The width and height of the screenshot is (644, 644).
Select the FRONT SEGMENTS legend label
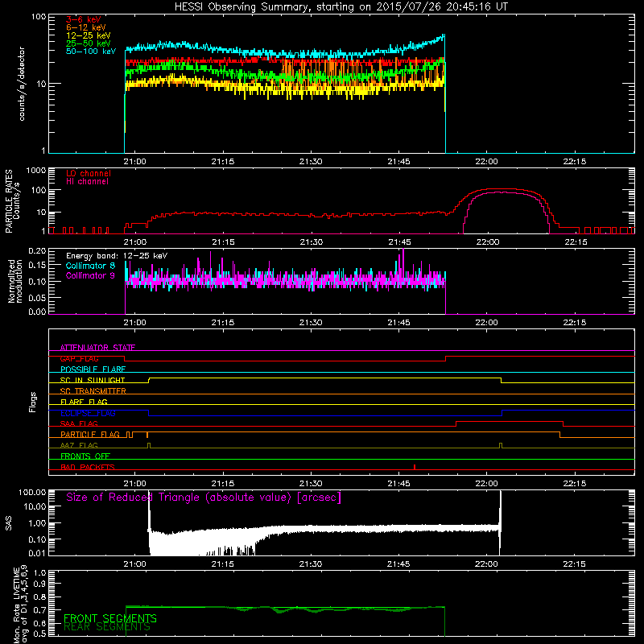point(110,618)
